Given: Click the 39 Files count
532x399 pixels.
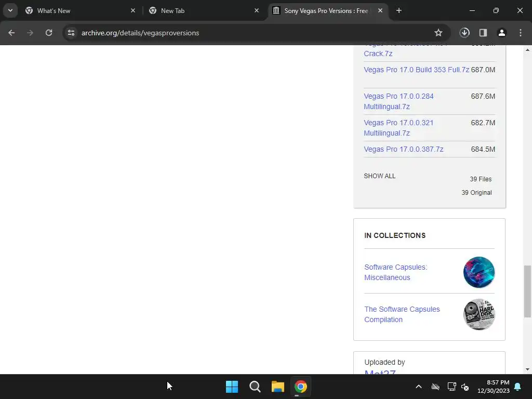Looking at the screenshot, I should 481,179.
